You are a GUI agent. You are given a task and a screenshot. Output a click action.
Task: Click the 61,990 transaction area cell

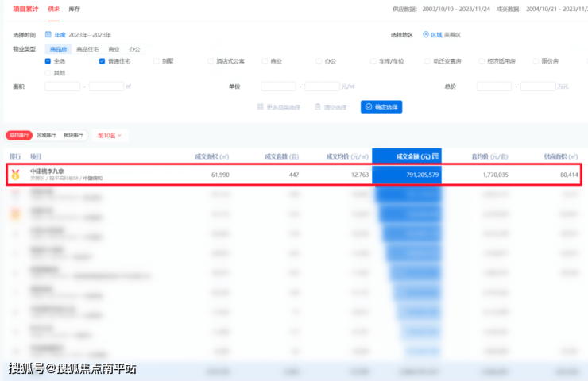point(220,175)
